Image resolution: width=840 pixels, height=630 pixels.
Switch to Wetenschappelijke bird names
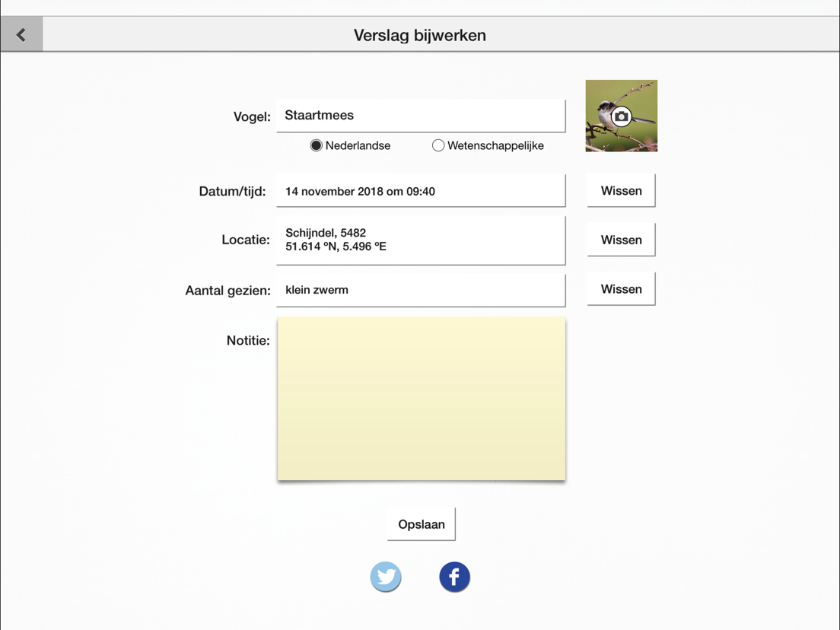pyautogui.click(x=438, y=145)
